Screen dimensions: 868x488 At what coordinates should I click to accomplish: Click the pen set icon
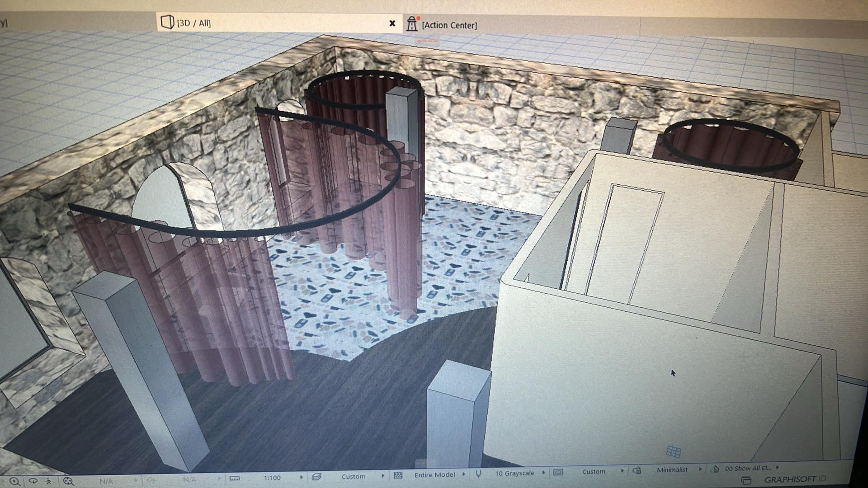(478, 474)
